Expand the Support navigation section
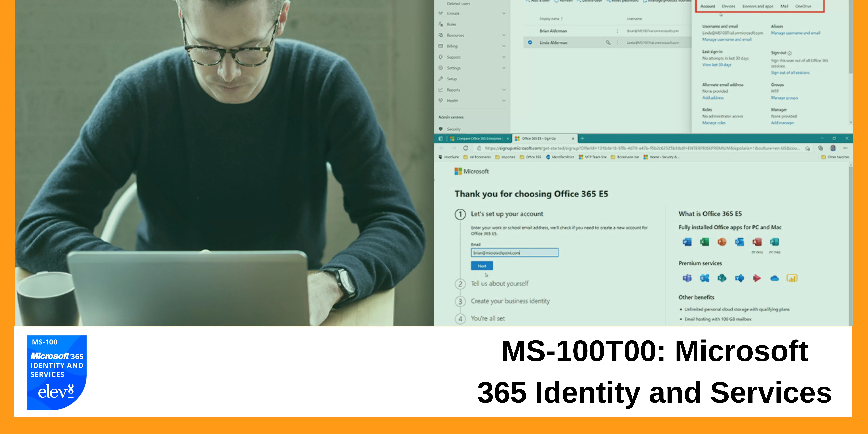868x434 pixels. click(504, 57)
